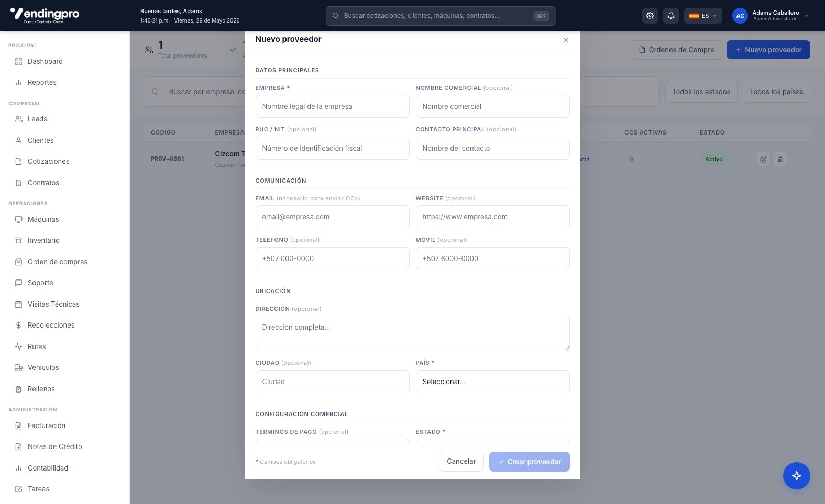This screenshot has width=825, height=504.
Task: Focus the global search bar
Action: click(441, 16)
